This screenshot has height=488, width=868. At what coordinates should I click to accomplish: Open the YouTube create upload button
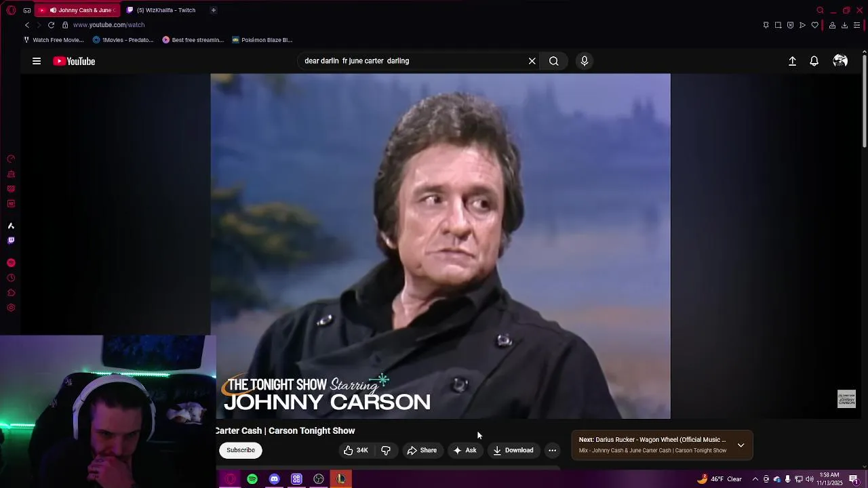click(792, 61)
